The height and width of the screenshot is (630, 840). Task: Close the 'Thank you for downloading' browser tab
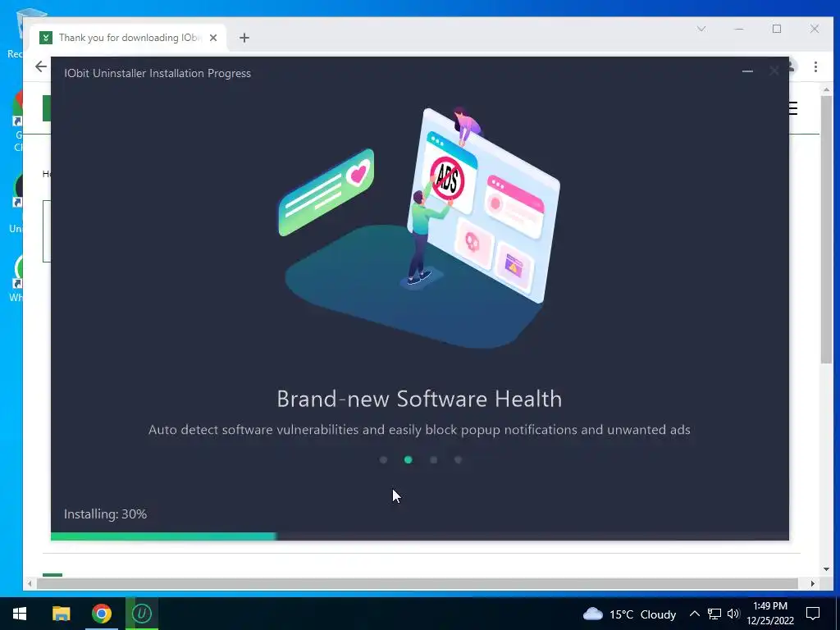pyautogui.click(x=213, y=38)
